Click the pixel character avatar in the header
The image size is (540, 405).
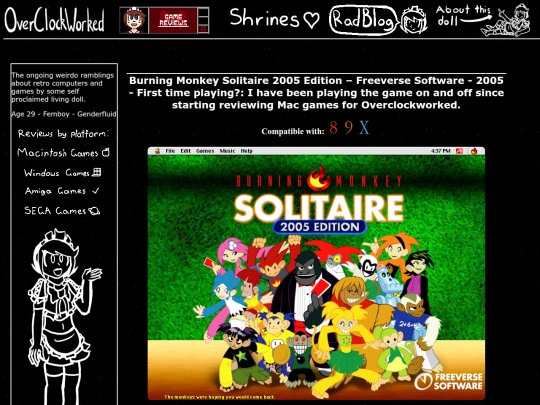134,20
